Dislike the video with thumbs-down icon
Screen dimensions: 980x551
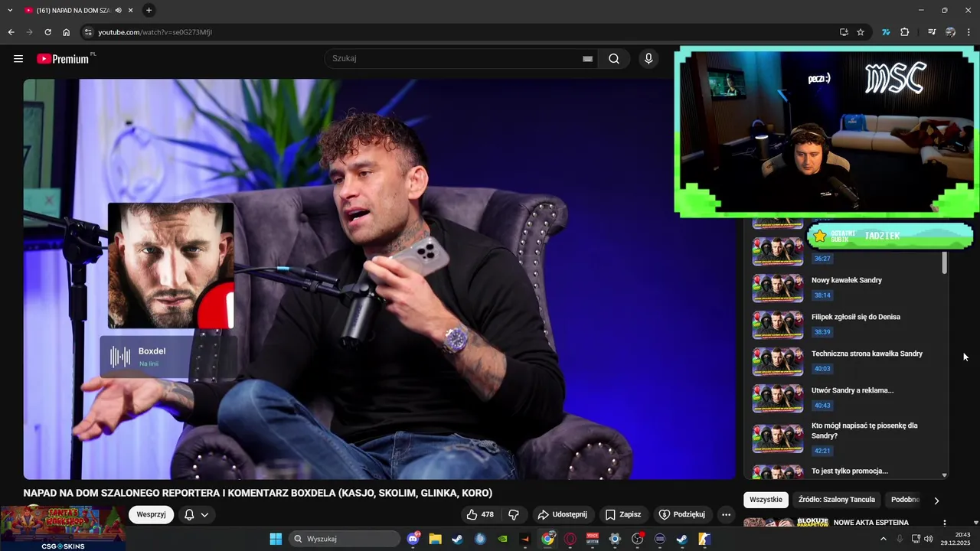[514, 514]
